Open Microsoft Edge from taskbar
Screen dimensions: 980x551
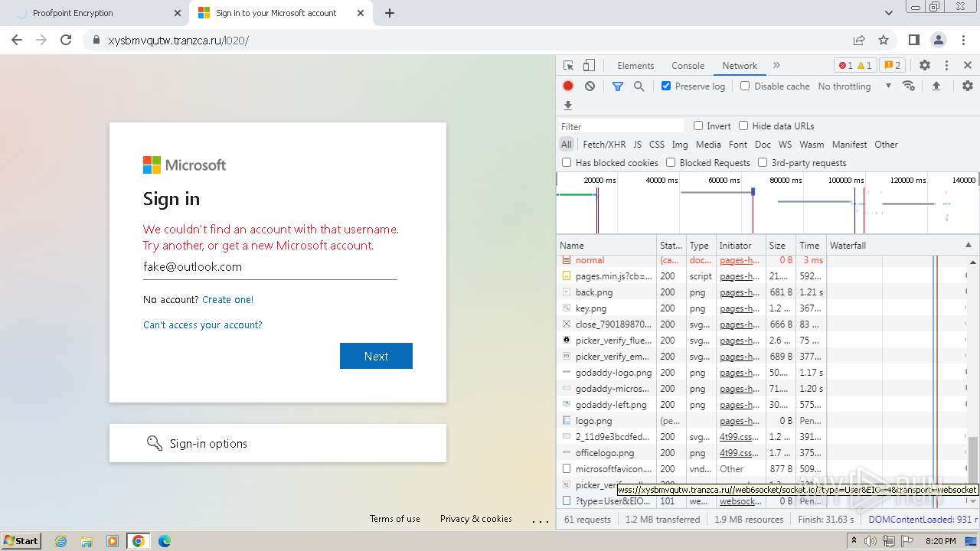coord(164,541)
